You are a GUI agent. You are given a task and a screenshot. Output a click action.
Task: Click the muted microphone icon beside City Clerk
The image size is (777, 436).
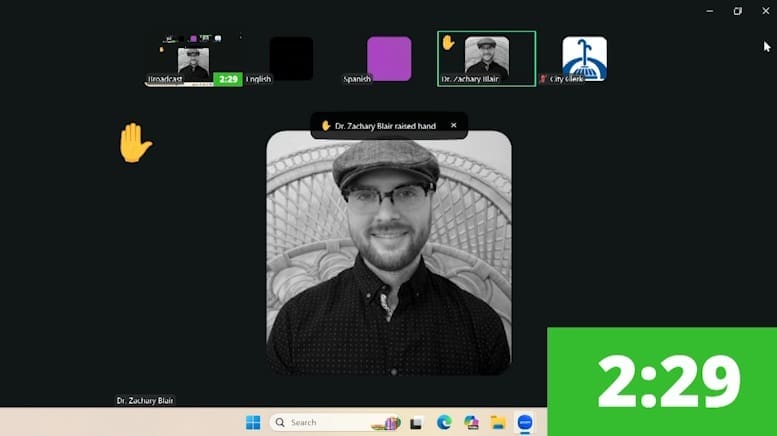tap(544, 78)
